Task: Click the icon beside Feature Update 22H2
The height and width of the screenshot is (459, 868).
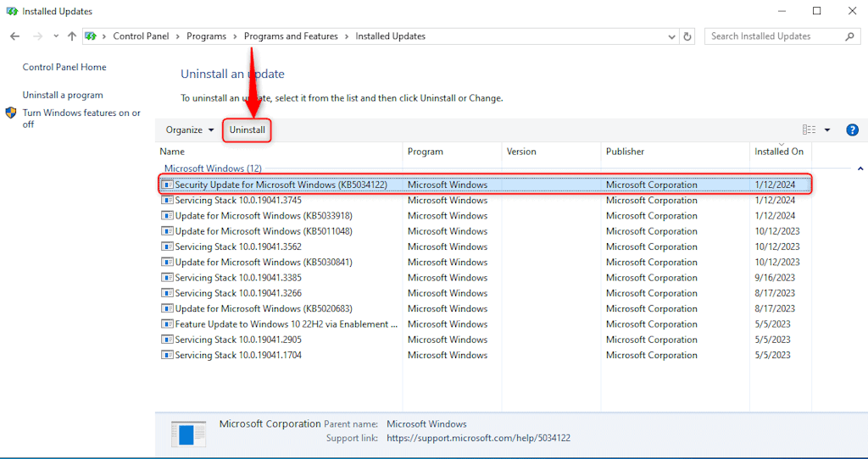Action: [x=167, y=324]
